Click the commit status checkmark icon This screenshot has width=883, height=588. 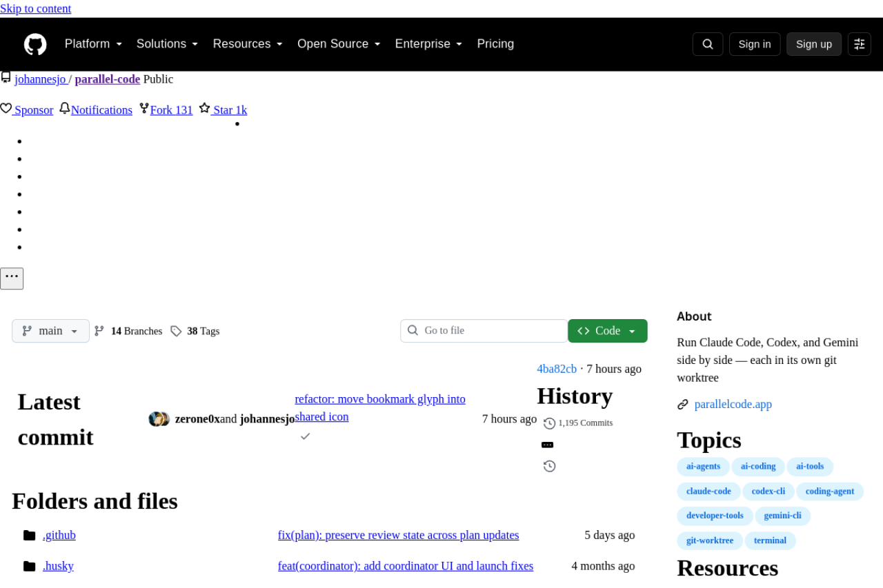306,436
